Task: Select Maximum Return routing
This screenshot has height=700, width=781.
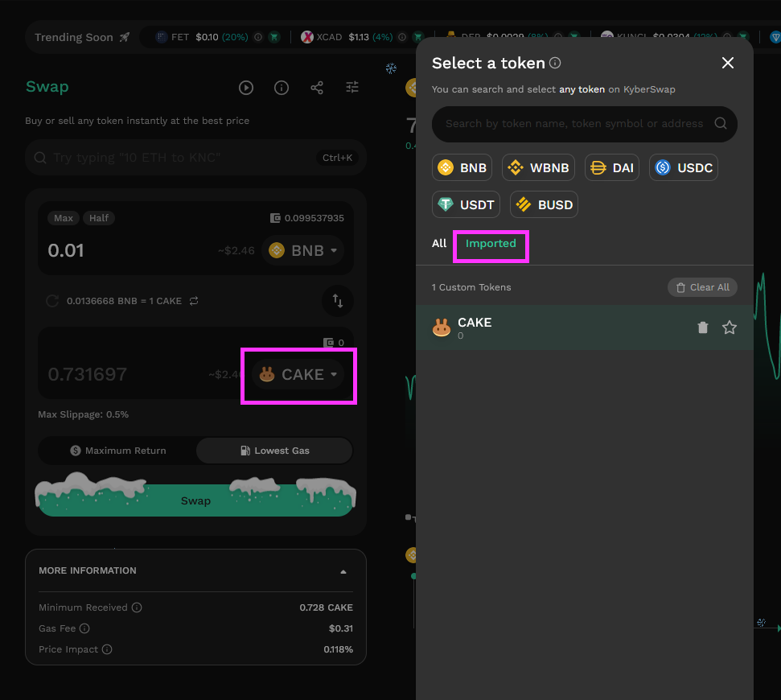Action: 118,451
